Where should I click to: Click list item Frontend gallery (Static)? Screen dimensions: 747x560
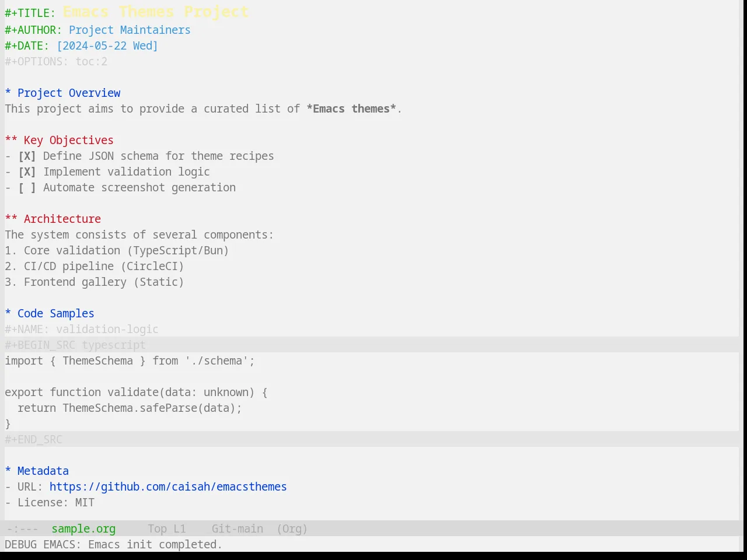(x=95, y=282)
